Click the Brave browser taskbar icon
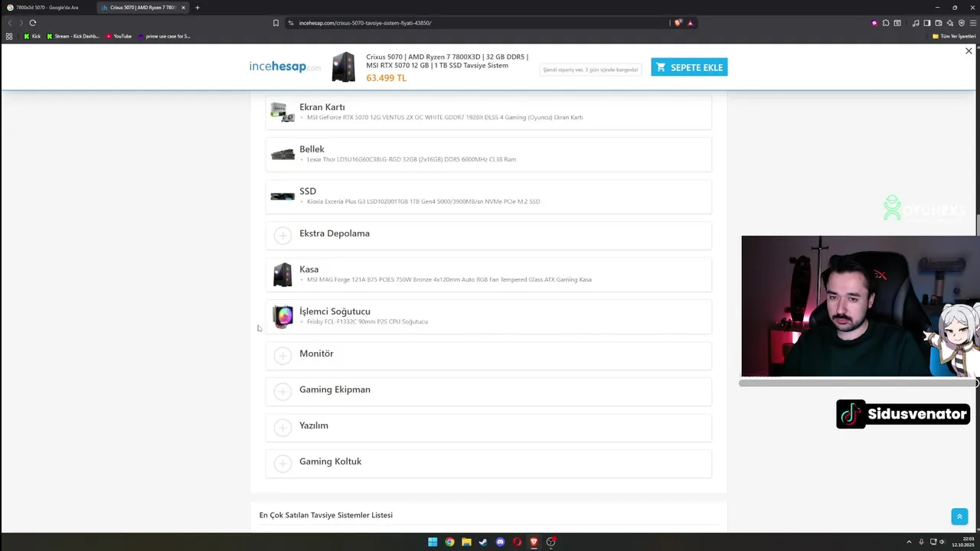980x551 pixels. pos(534,542)
